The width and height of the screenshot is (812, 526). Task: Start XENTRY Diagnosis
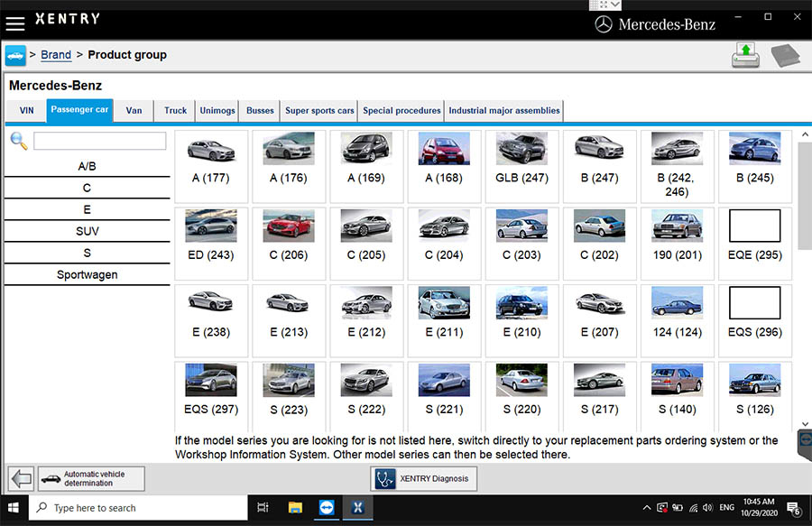[424, 478]
